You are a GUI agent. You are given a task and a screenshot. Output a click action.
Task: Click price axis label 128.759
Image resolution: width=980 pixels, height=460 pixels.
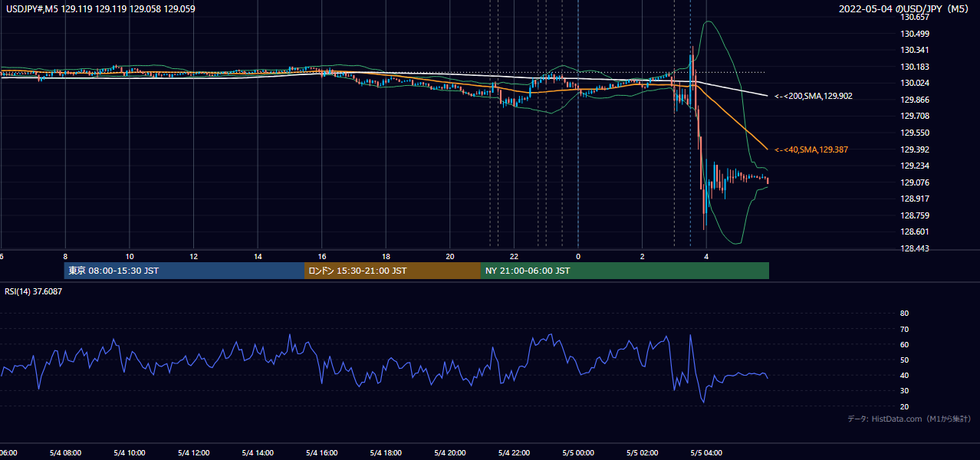(x=916, y=215)
